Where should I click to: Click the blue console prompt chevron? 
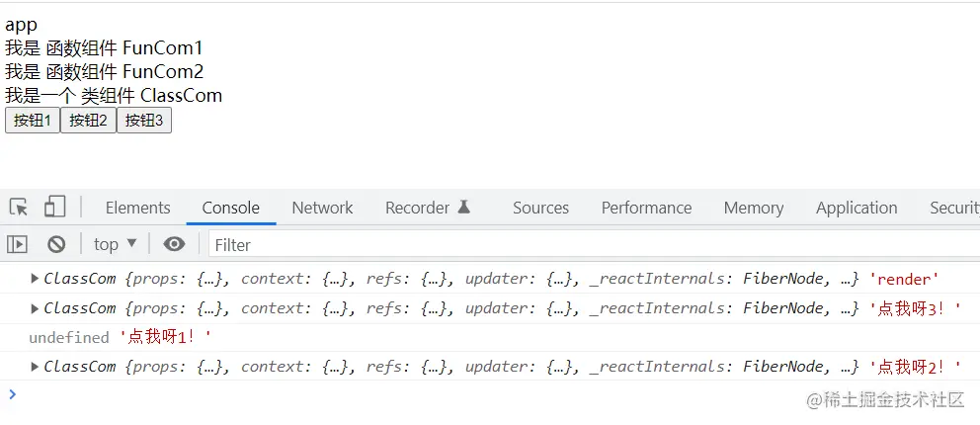click(x=12, y=394)
